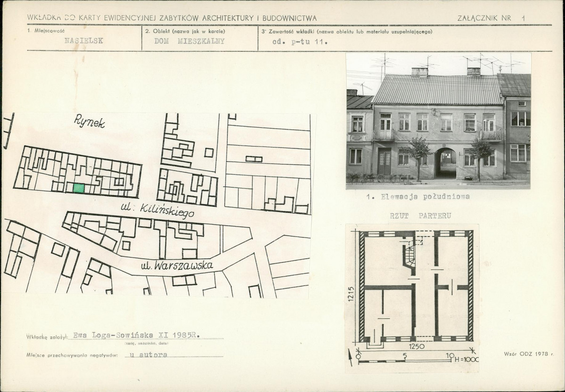Click the ul. Warszawska street label
Screen dimensions: 565x392
(177, 266)
